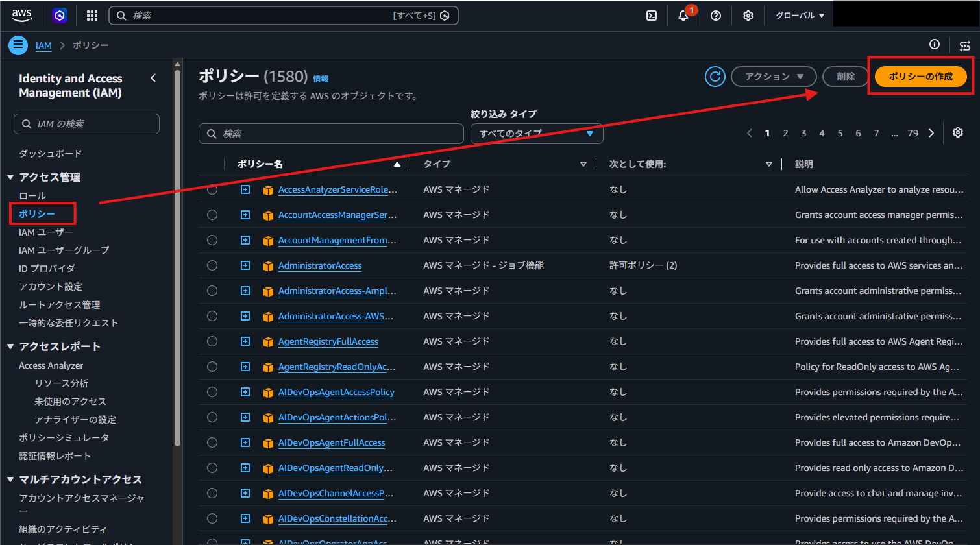This screenshot has width=980, height=545.
Task: Select the AccountManagementFrom policy radio button
Action: pos(212,240)
